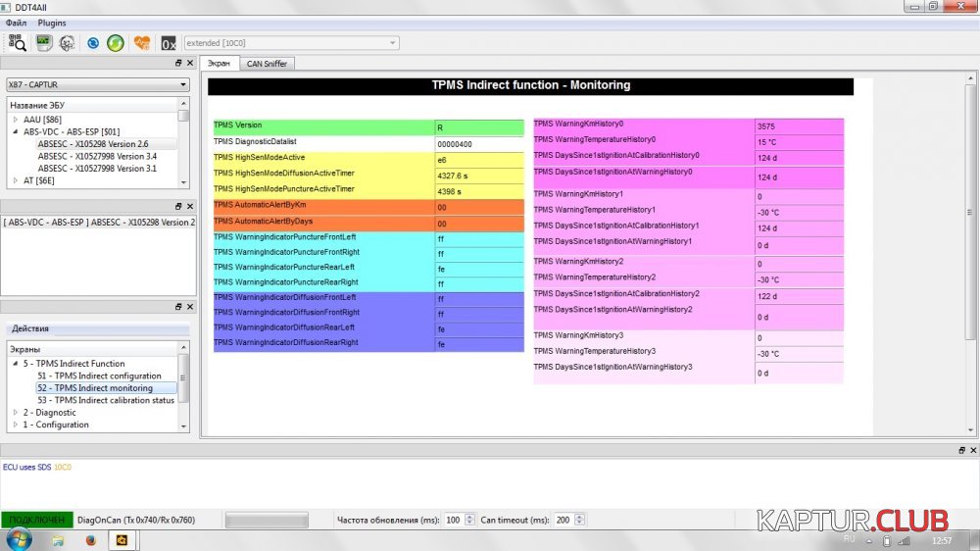The image size is (980, 551).
Task: Expand the 2 - Diagnostic node
Action: coord(16,413)
